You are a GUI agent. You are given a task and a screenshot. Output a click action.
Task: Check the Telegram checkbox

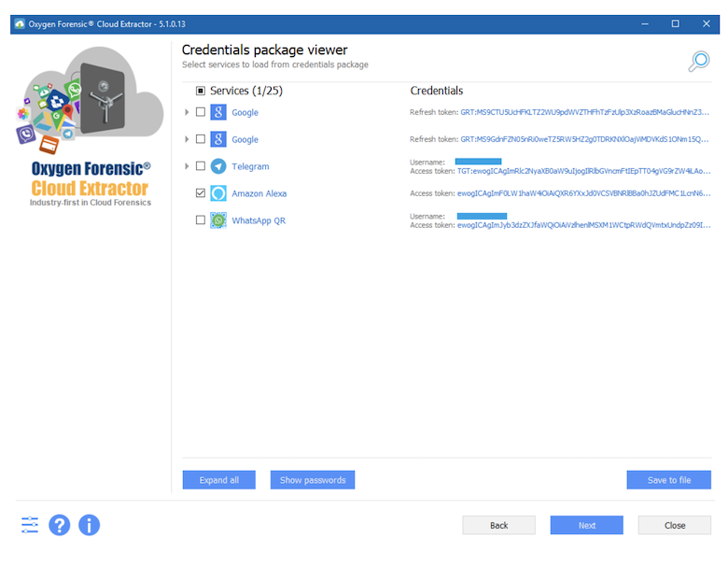pos(200,166)
